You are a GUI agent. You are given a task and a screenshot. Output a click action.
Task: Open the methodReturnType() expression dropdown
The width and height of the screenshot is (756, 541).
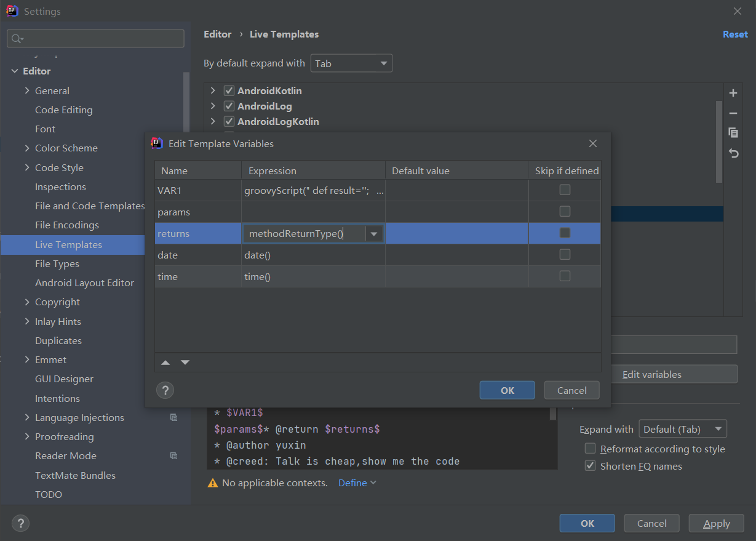click(x=374, y=234)
